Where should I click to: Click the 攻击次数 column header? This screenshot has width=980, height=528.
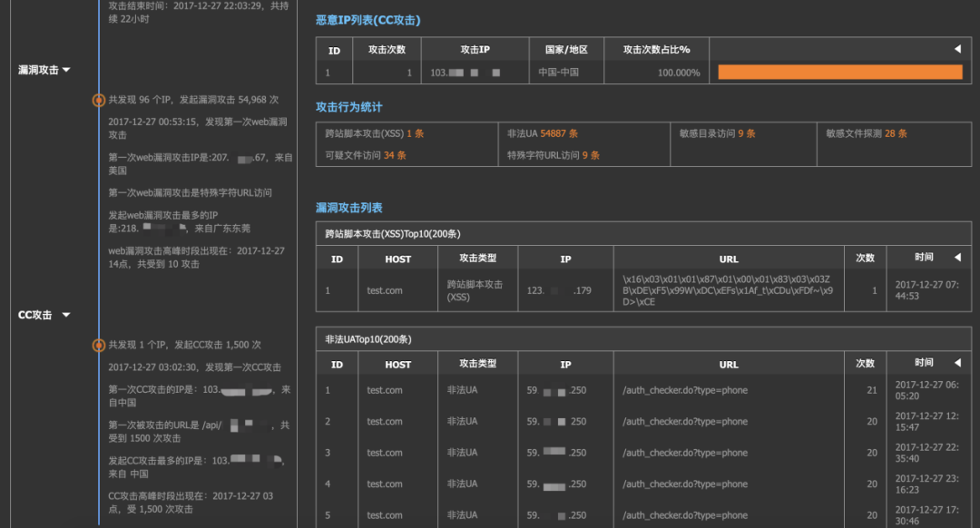pos(387,49)
